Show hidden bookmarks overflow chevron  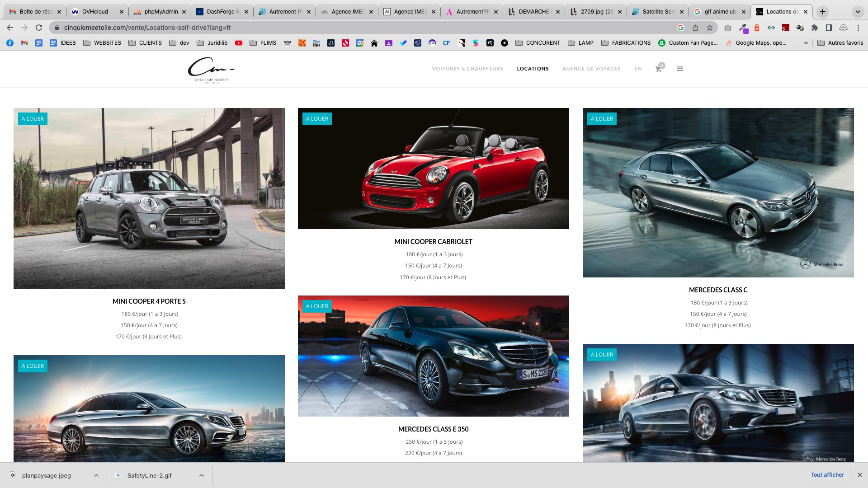[x=806, y=43]
